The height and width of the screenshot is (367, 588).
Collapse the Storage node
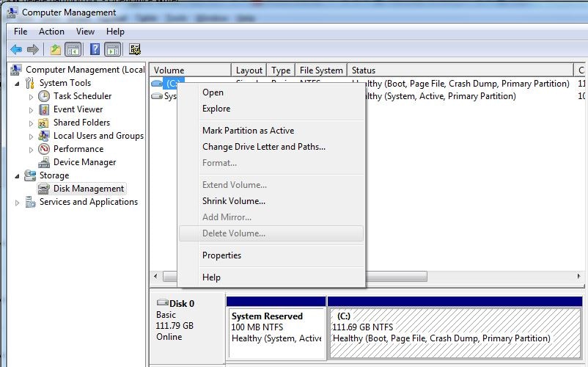(17, 176)
